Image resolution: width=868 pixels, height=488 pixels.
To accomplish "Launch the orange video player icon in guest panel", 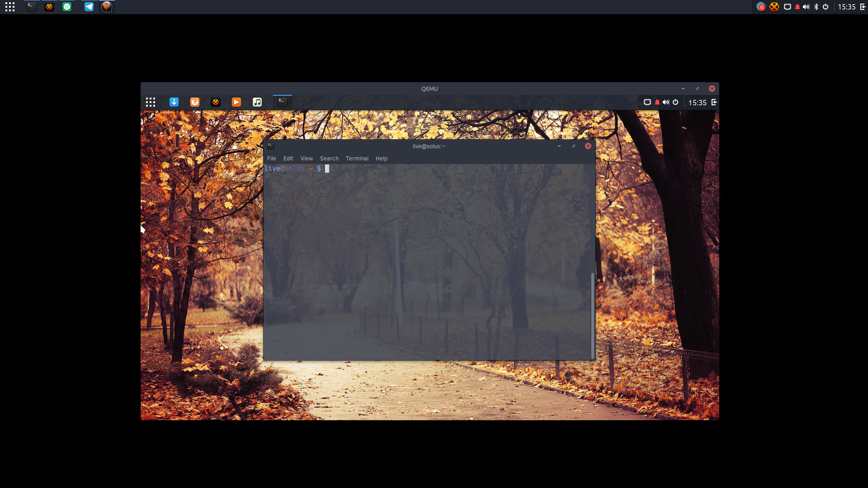I will 236,102.
